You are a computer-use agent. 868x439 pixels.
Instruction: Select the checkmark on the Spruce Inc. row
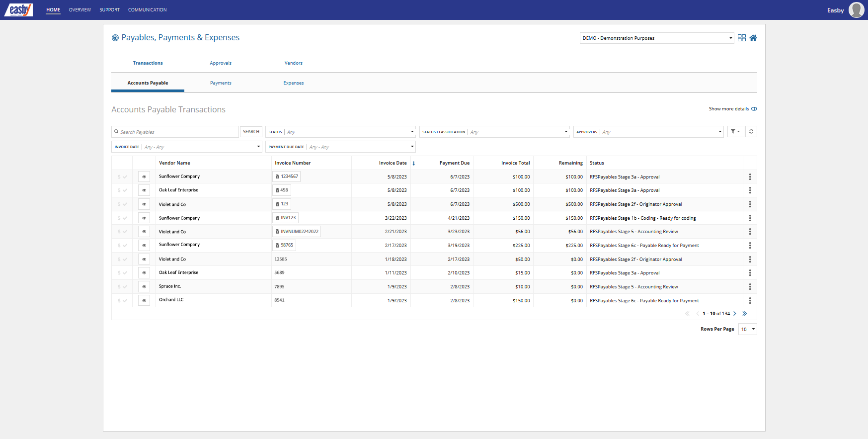[x=125, y=287]
